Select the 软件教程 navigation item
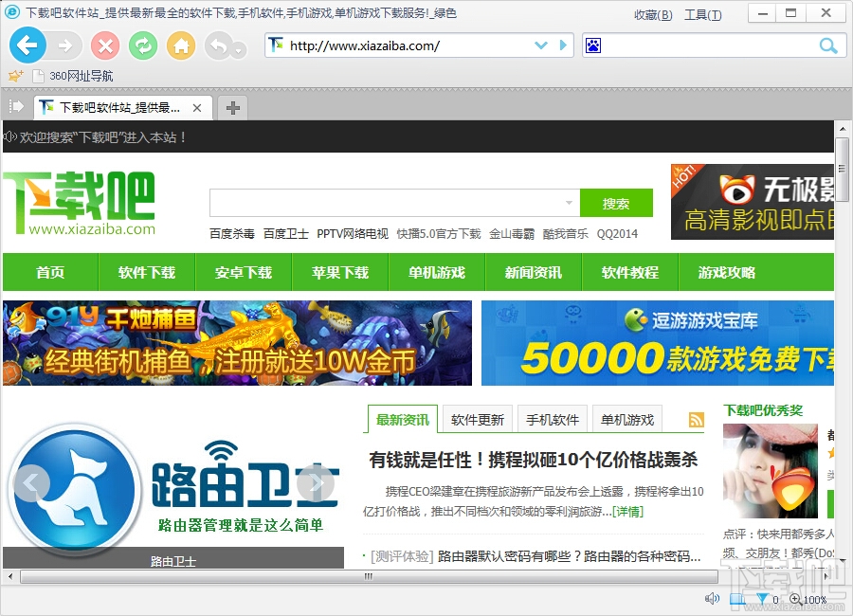Screen dimensions: 853x616 [630, 272]
